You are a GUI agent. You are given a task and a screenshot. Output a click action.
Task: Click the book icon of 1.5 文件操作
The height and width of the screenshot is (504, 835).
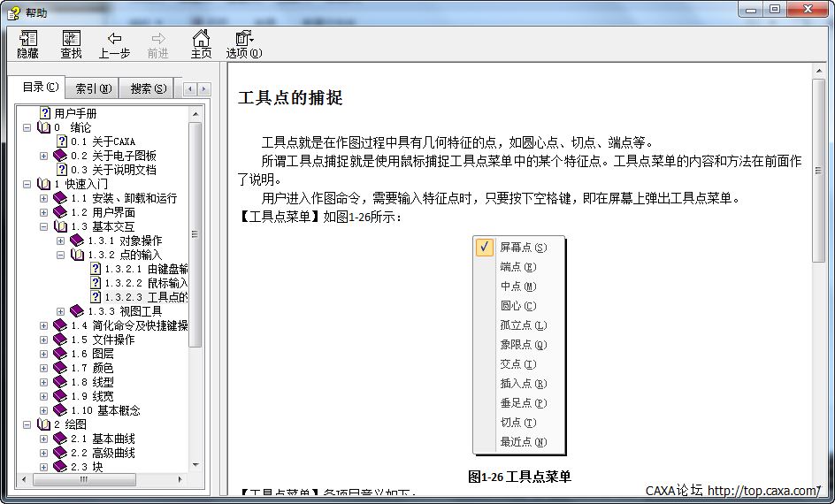[x=60, y=339]
